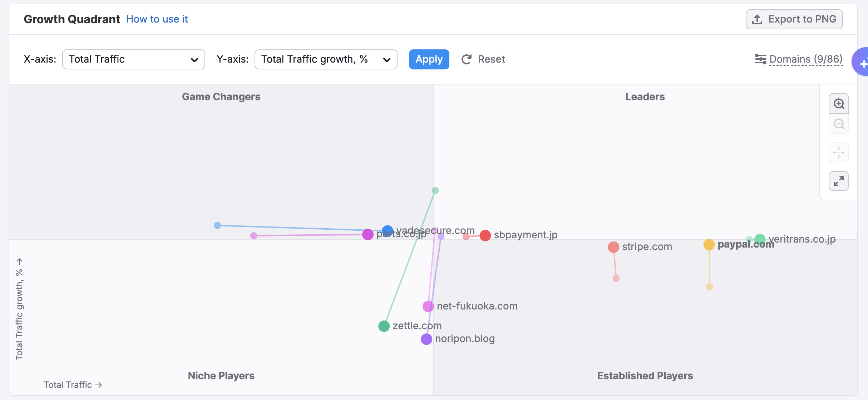Screen dimensions: 868x400
Task: Open the Domains (9/86) selector
Action: (x=806, y=59)
